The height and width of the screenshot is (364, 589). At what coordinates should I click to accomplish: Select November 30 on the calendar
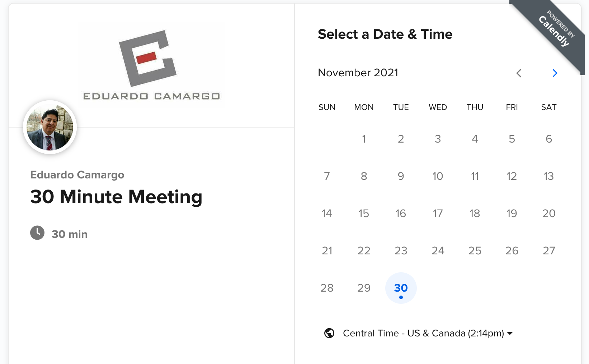tap(401, 288)
